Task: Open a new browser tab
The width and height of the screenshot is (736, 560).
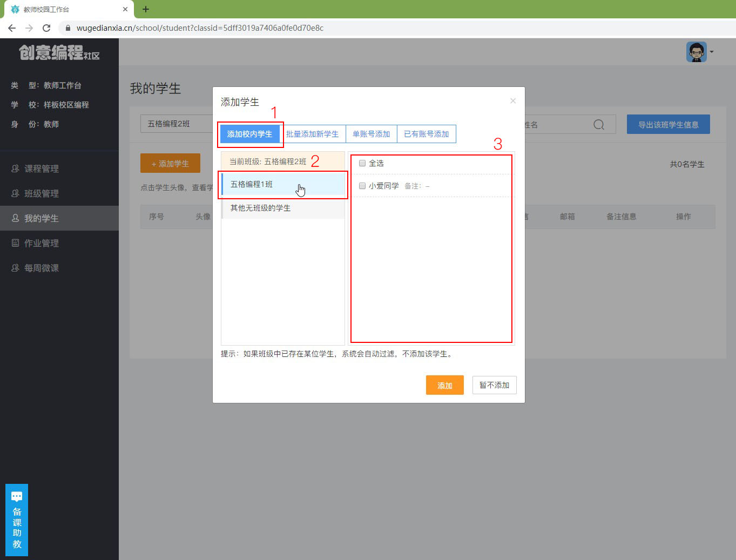Action: pos(146,9)
